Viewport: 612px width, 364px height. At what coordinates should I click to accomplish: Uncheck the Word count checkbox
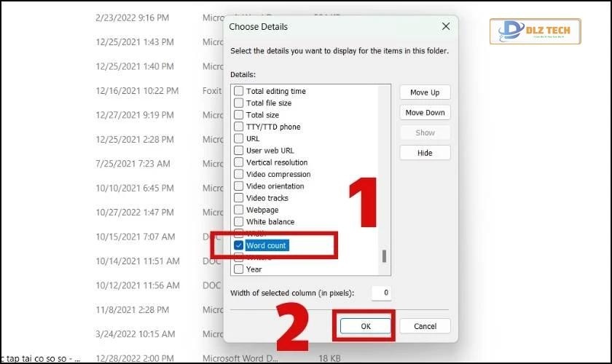(238, 246)
